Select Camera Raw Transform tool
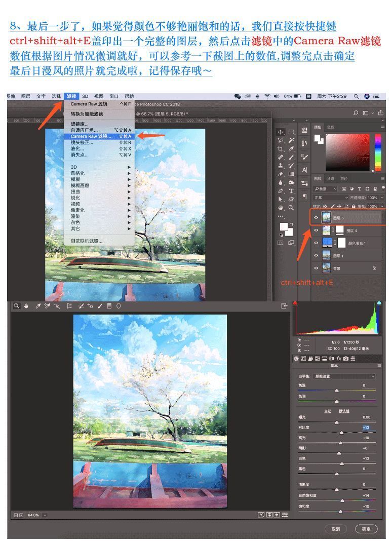The image size is (392, 541). (x=69, y=305)
